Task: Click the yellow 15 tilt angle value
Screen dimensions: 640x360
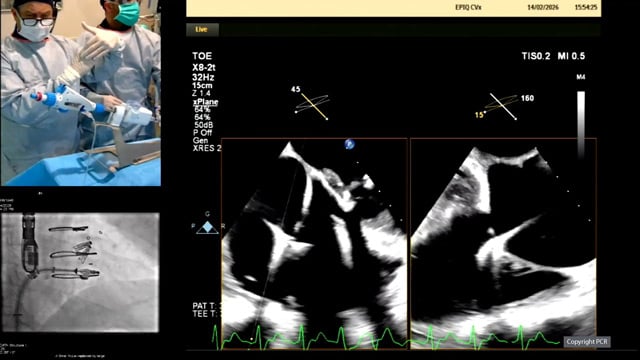Action: click(x=479, y=115)
